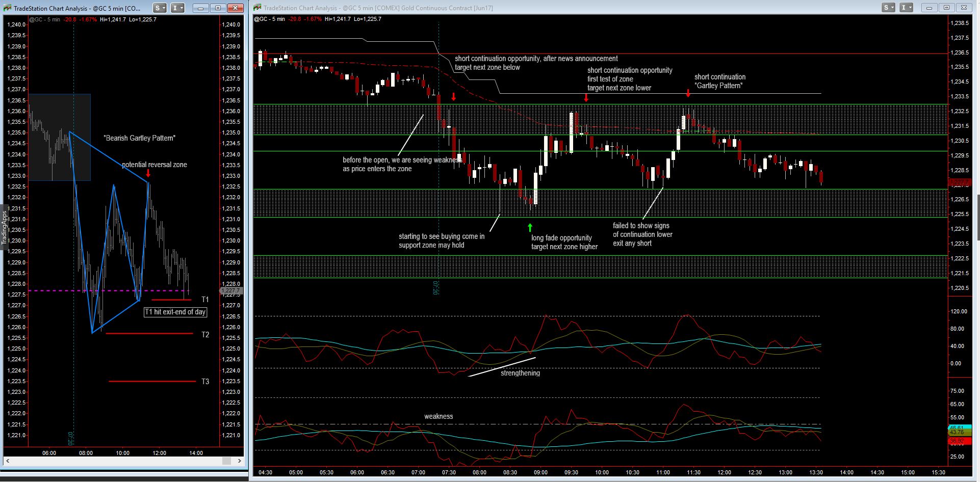Click the 07:20 time marker in the Gold chart
The height and width of the screenshot is (482, 980).
pyautogui.click(x=435, y=287)
